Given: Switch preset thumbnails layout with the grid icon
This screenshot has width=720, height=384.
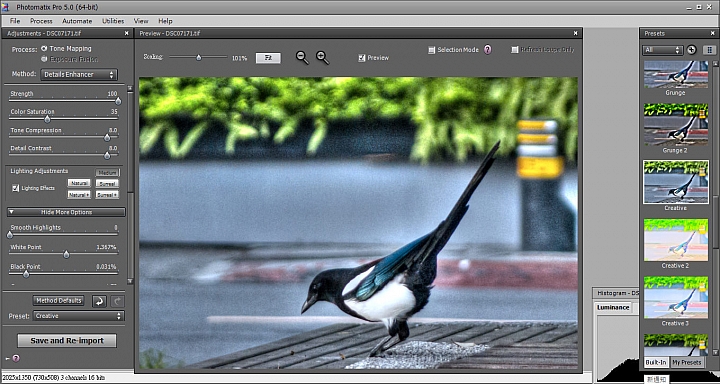Looking at the screenshot, I should coord(709,50).
